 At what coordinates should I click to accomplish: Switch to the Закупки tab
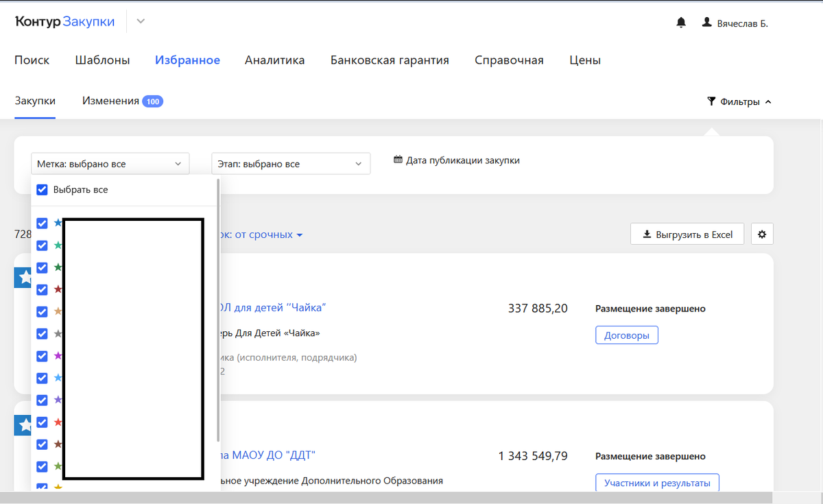[35, 101]
